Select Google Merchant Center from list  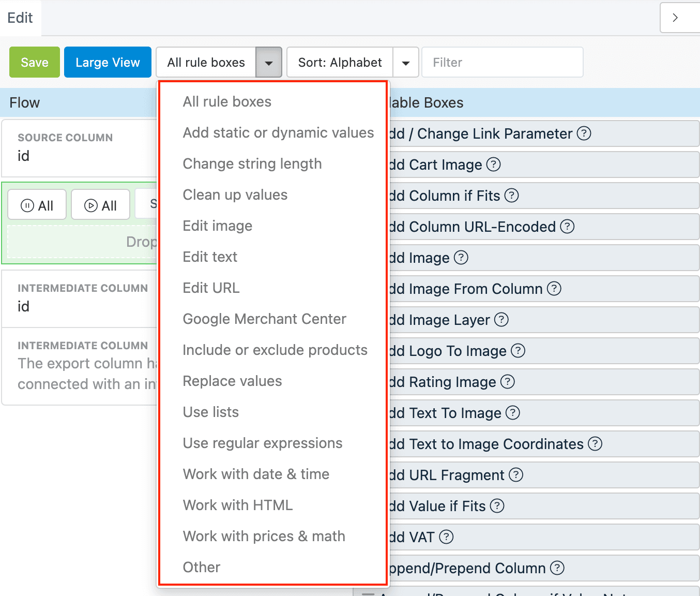(264, 319)
